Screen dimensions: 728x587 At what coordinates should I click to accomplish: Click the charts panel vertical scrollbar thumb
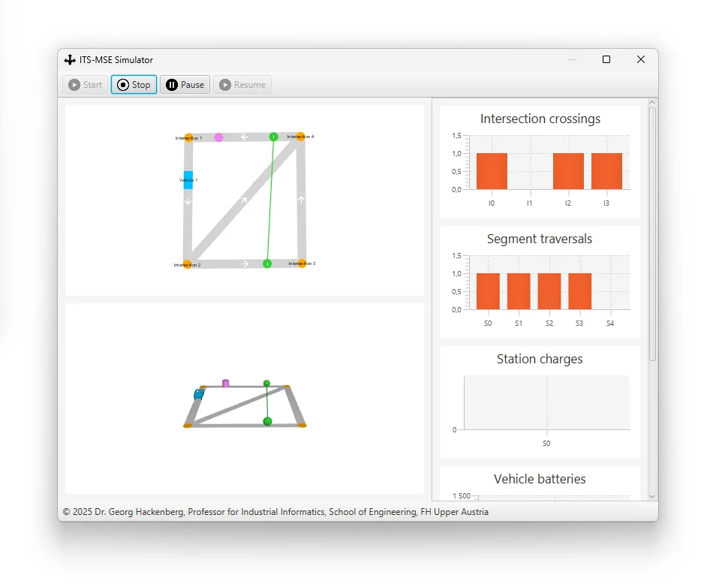coord(652,234)
